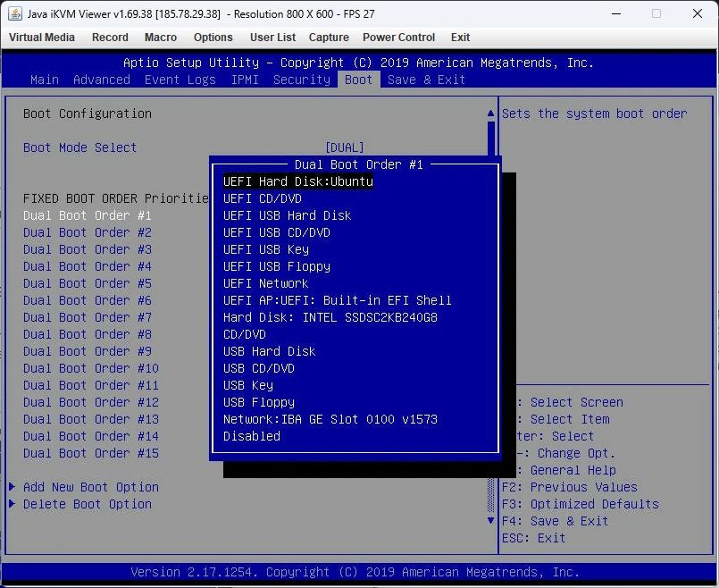Image resolution: width=719 pixels, height=588 pixels.
Task: Pick "Hard Disk: INTEL SSDSC2KB240G8" entry
Action: (330, 317)
